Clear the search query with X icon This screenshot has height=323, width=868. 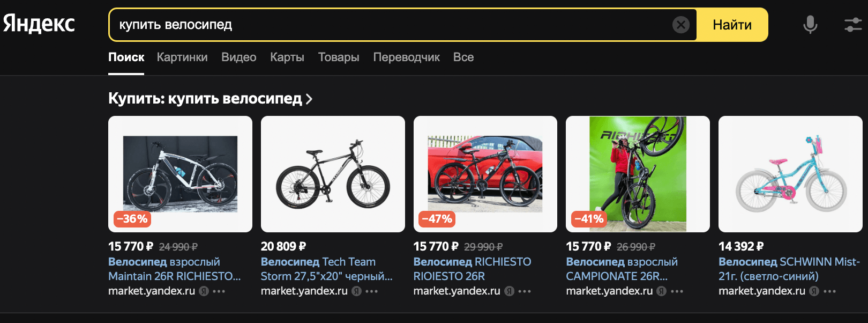[680, 25]
